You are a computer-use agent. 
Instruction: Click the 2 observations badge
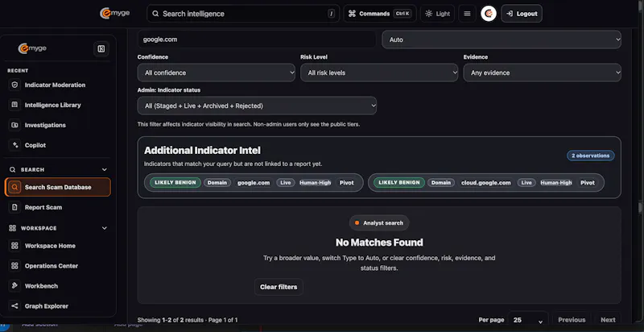591,156
